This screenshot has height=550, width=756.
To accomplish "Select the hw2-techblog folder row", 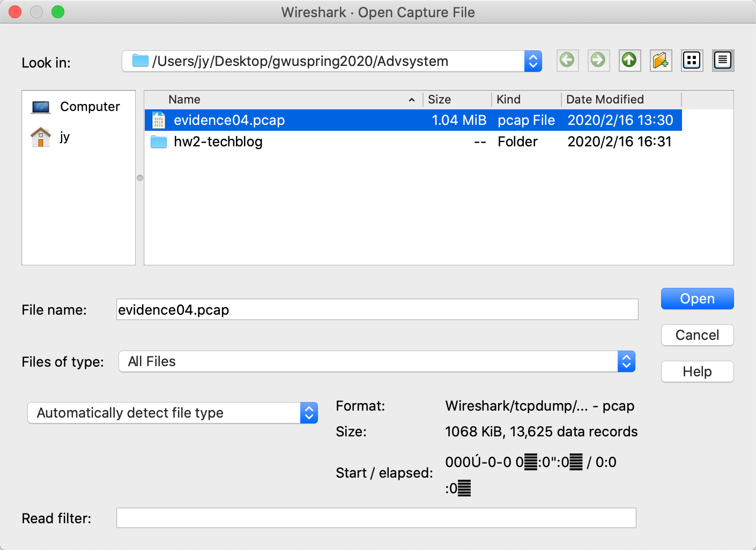I will pyautogui.click(x=218, y=142).
